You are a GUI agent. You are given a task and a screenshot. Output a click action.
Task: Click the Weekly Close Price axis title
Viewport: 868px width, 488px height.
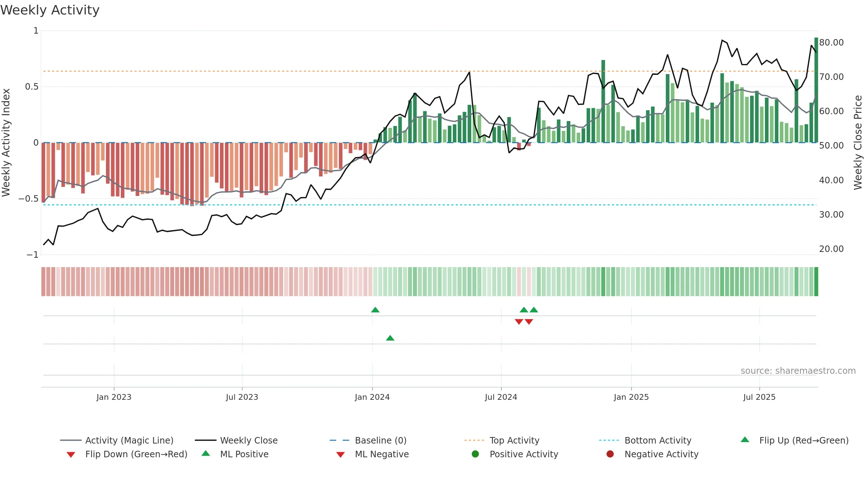(858, 142)
